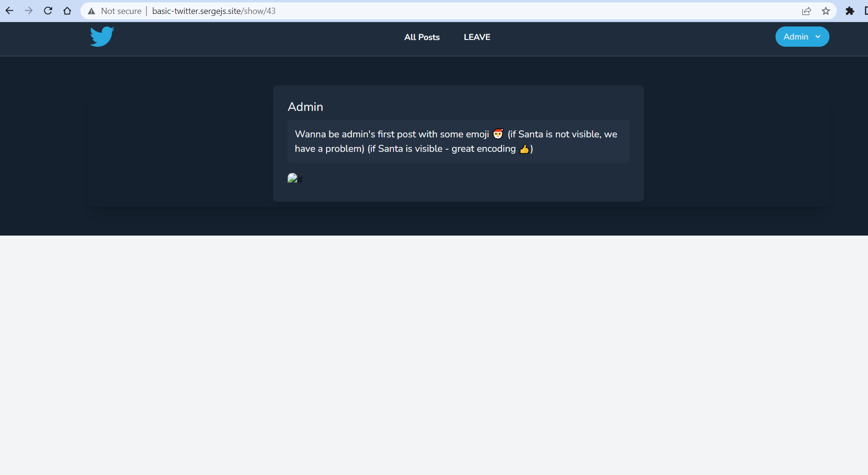This screenshot has width=868, height=475.
Task: Open the browser extensions menu
Action: click(850, 11)
